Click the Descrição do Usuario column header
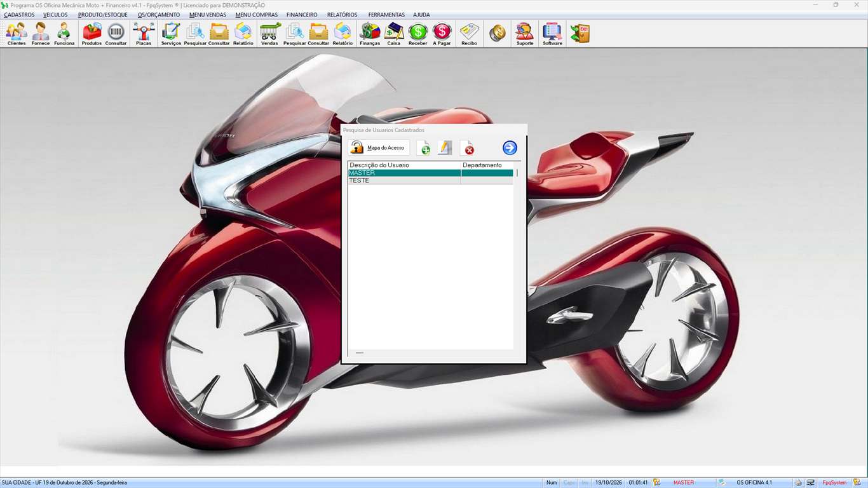868x488 pixels. pyautogui.click(x=404, y=165)
